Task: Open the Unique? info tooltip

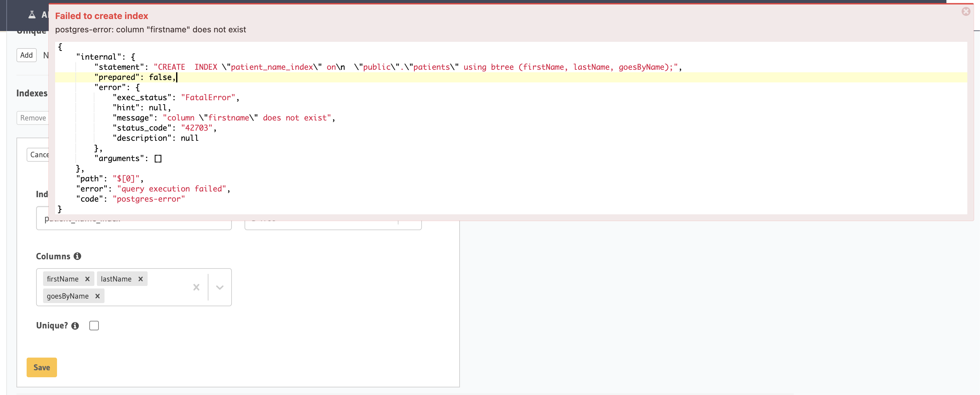Action: 75,326
